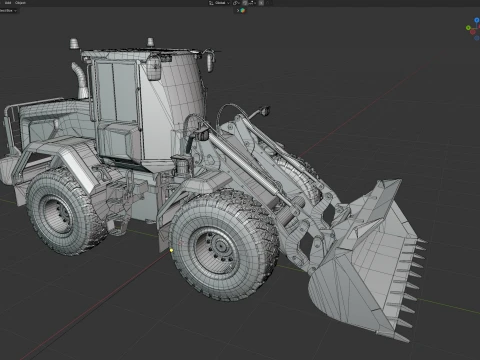Select the yellow origin point near front wheel
Screen dimensions: 480x360
[x=171, y=250]
